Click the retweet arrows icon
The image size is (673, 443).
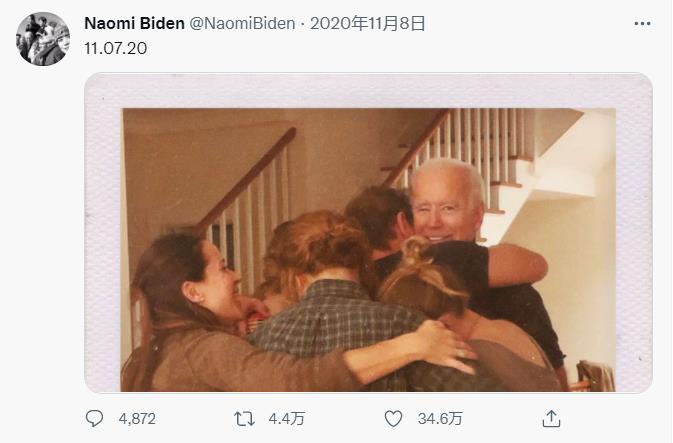244,419
